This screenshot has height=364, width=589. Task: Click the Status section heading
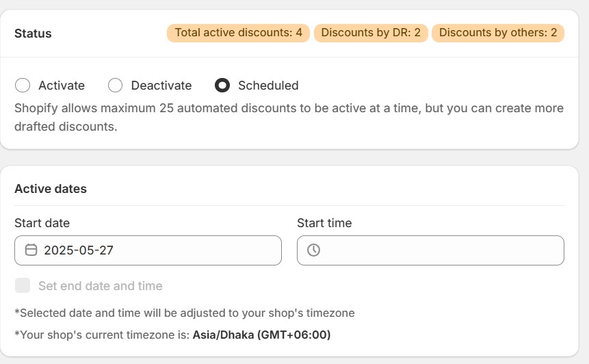click(33, 34)
